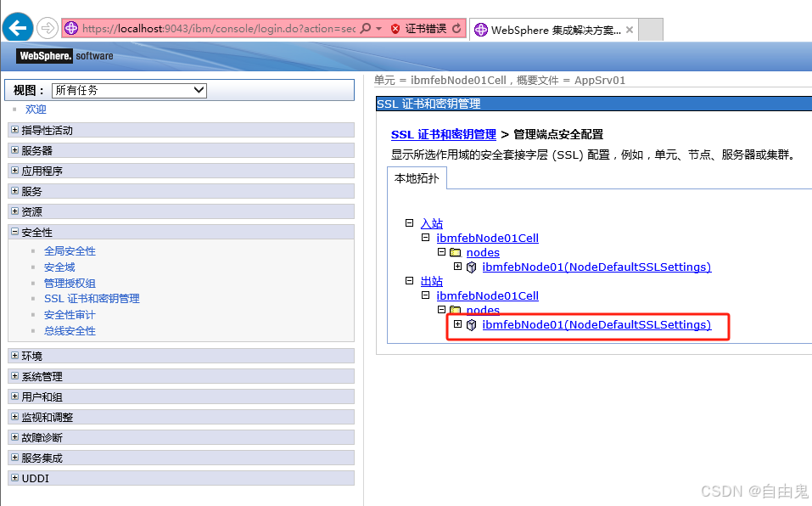Click the browser forward arrow button

pyautogui.click(x=48, y=28)
